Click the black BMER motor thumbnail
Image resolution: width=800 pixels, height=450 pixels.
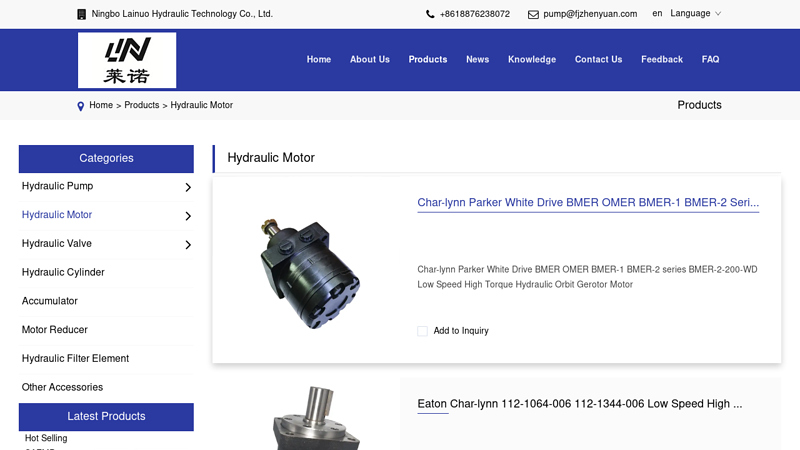[x=310, y=273]
